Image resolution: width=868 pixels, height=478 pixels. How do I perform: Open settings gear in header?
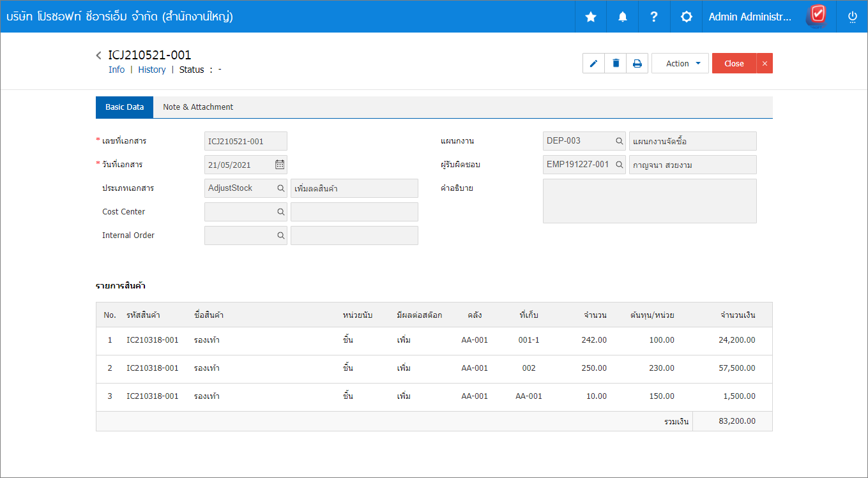[x=687, y=17]
